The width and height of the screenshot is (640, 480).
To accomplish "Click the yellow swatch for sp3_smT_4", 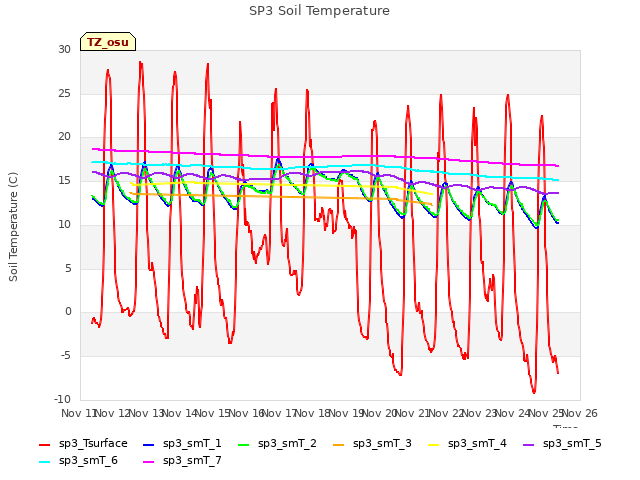I will [433, 445].
